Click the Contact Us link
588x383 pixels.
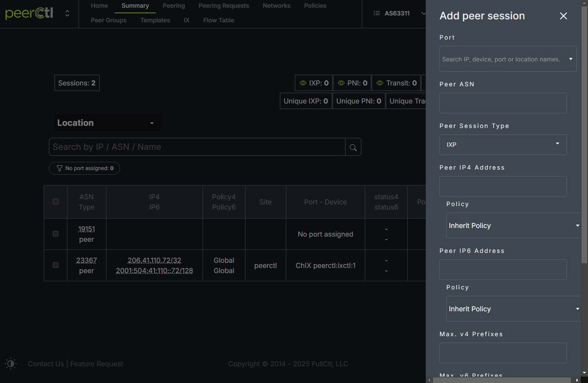[45, 364]
